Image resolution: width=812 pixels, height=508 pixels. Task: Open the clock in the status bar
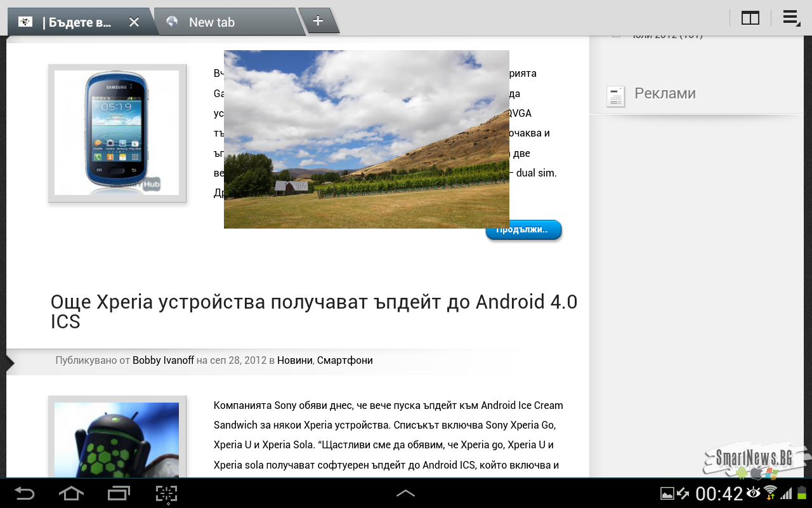(x=719, y=493)
